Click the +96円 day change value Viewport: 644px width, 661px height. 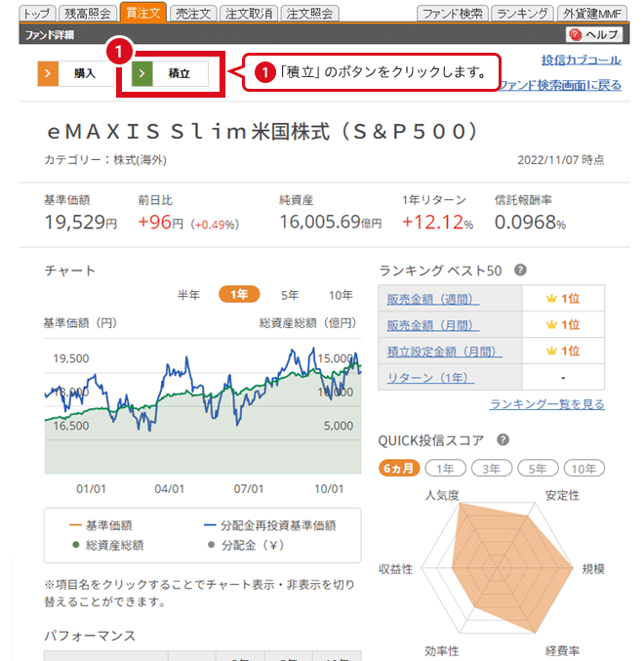[160, 222]
